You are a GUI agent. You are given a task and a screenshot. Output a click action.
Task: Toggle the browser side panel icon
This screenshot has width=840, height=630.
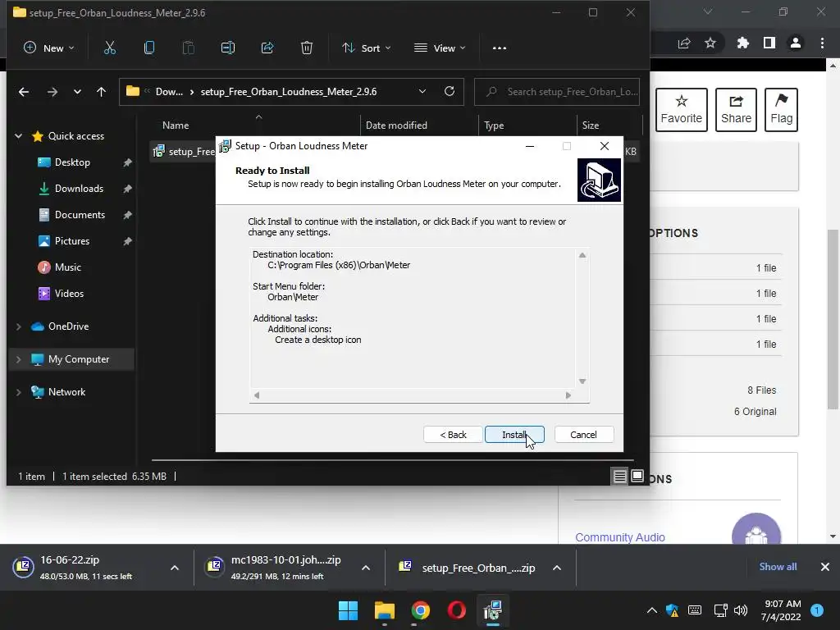(769, 43)
